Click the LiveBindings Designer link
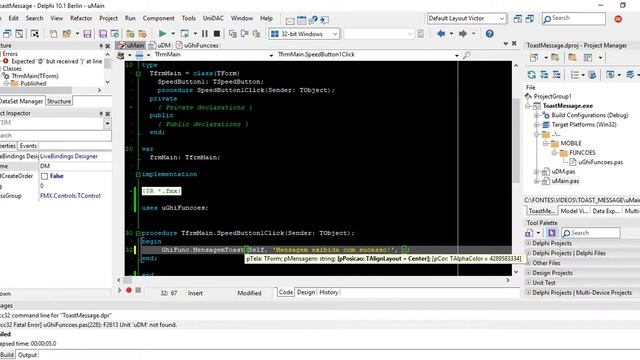This screenshot has height=360, width=640. [x=69, y=156]
